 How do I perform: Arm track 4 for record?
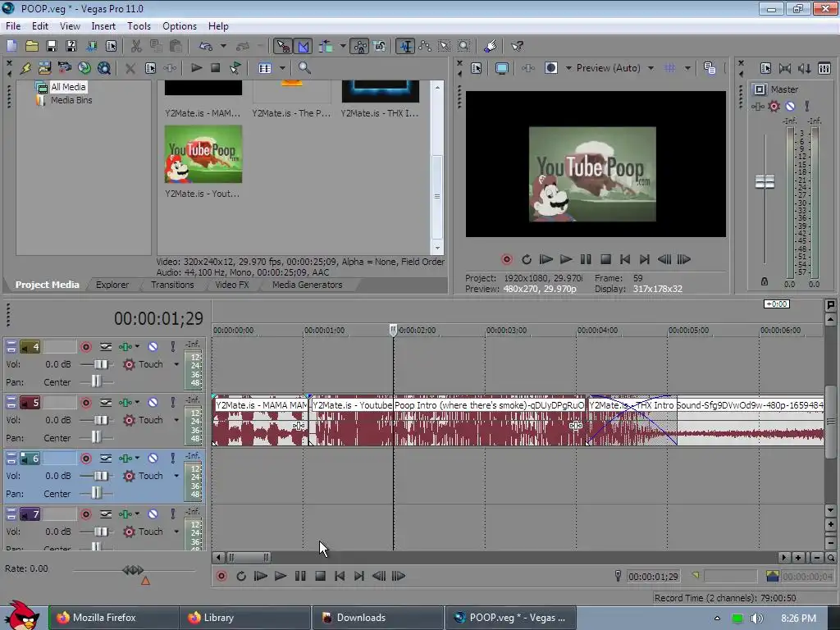coord(85,347)
